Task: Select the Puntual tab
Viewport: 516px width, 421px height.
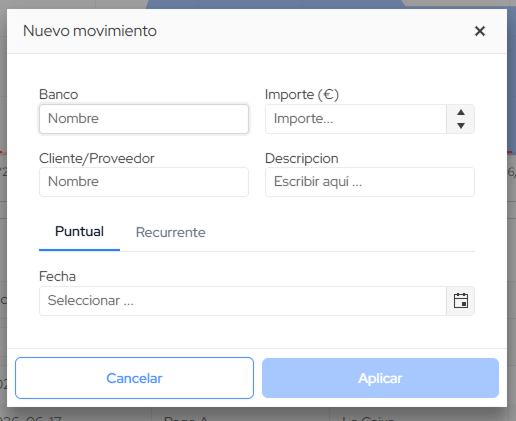Action: [x=79, y=232]
